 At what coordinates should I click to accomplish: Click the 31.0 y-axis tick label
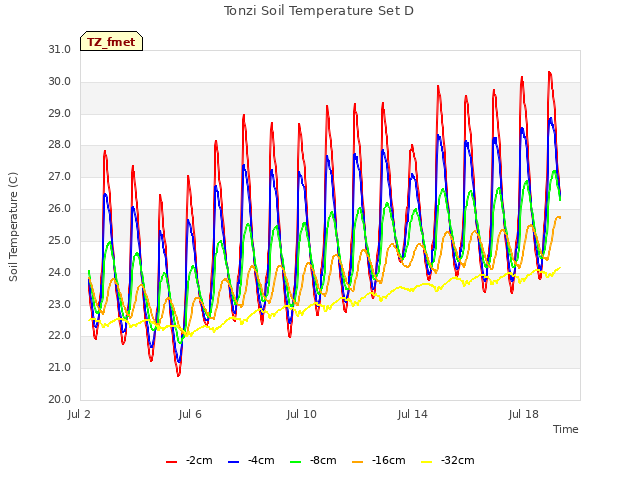(x=60, y=50)
